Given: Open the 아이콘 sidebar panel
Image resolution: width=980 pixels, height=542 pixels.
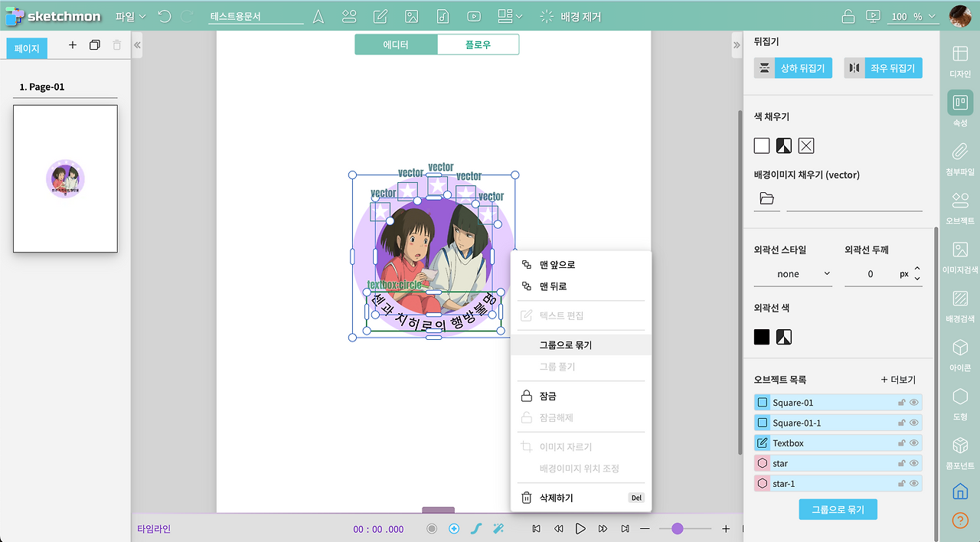Looking at the screenshot, I should [x=960, y=354].
